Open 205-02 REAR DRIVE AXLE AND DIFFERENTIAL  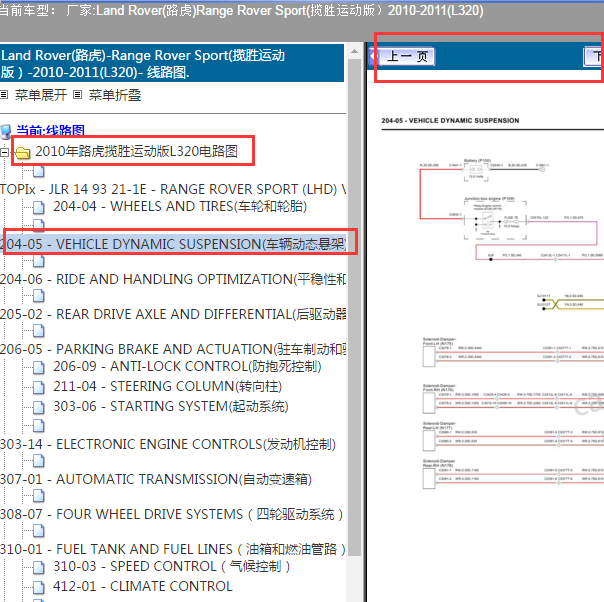tap(173, 314)
